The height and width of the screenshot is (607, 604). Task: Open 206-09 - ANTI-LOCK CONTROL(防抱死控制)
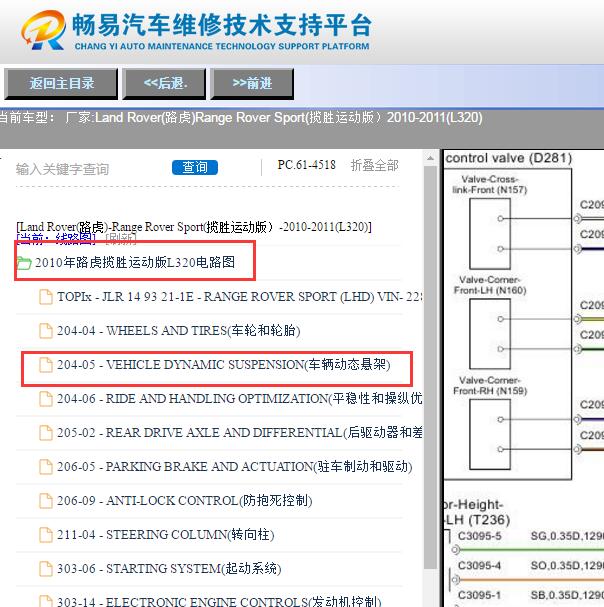184,501
